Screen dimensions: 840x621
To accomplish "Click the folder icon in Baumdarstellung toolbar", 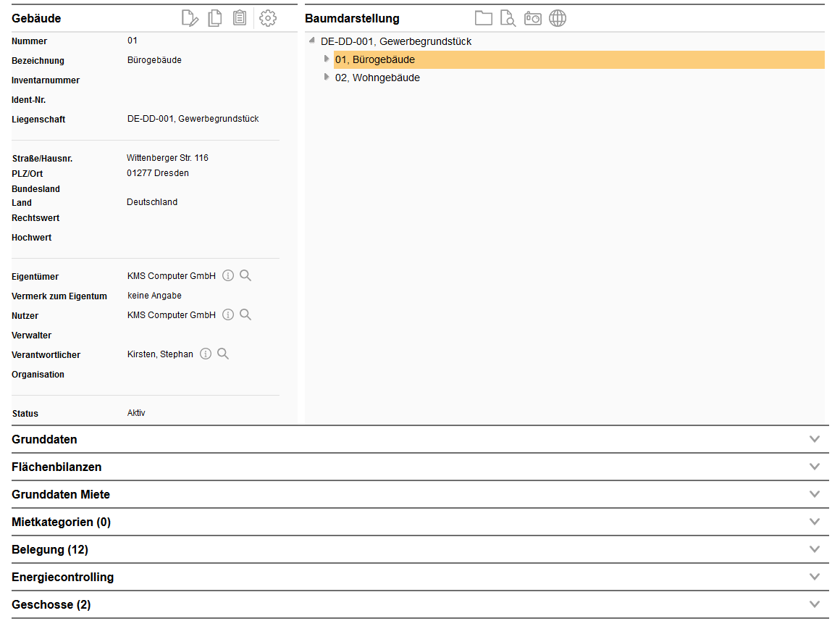I will (483, 18).
